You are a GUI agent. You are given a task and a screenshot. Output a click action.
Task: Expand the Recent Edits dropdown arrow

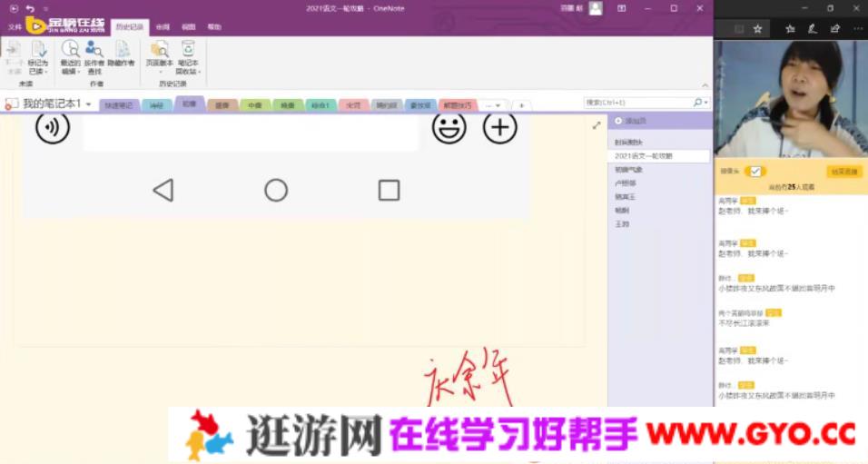coord(78,72)
